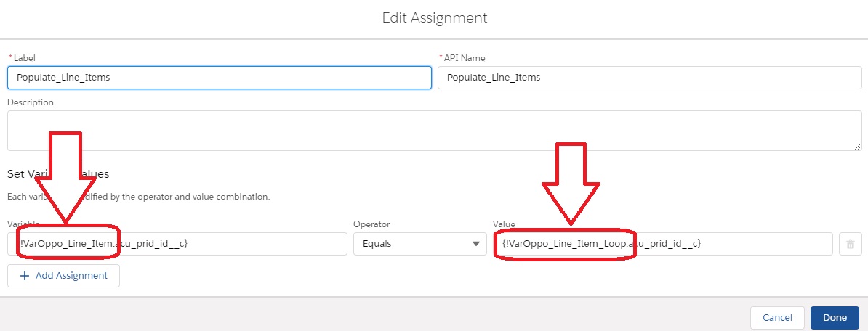Click the Edit Assignment dialog title
868x331 pixels.
coord(435,17)
